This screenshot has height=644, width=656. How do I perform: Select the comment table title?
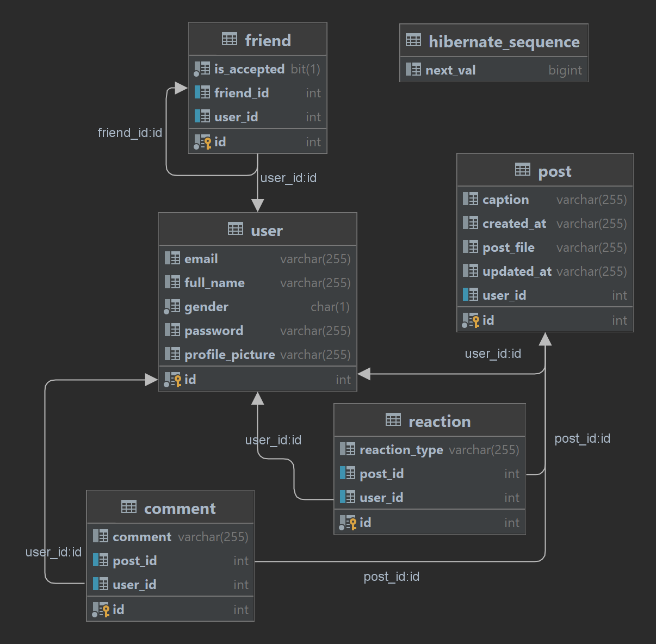pos(180,508)
